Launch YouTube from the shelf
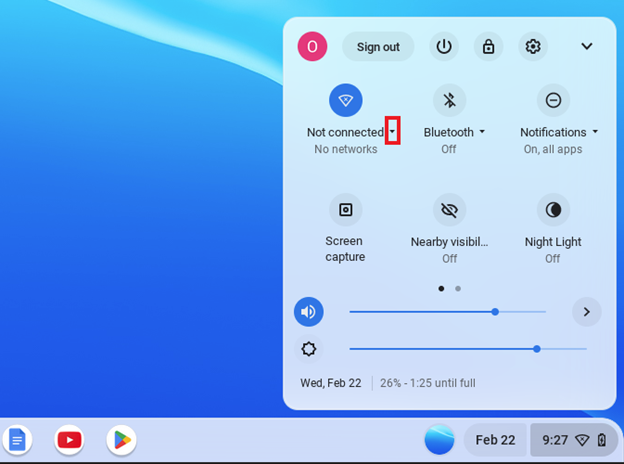 pos(69,439)
